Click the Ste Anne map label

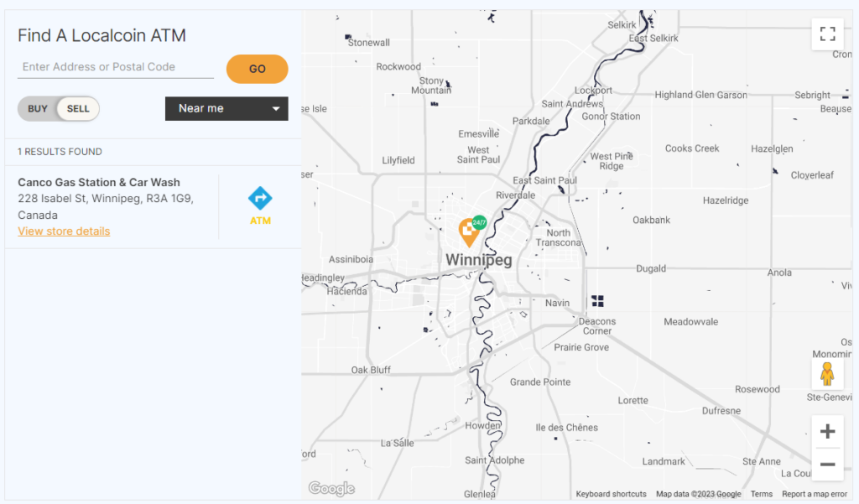click(762, 461)
